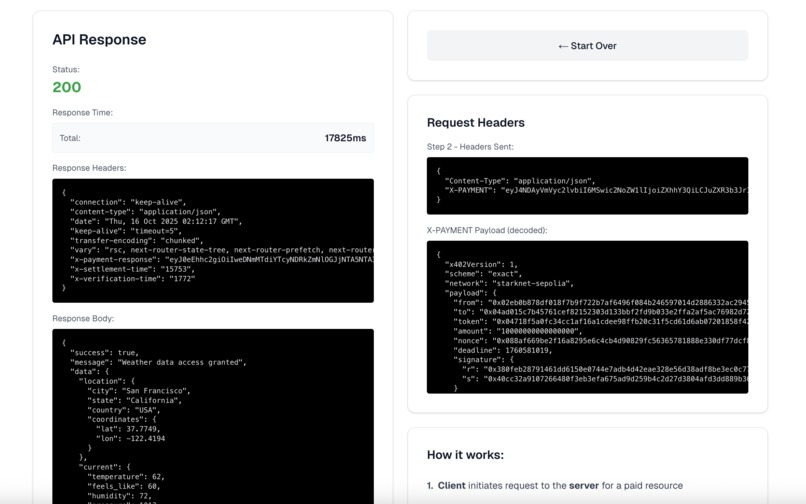Screen dimensions: 806x504
Task: Click the "feels_like": 60 line
Action: click(x=124, y=486)
